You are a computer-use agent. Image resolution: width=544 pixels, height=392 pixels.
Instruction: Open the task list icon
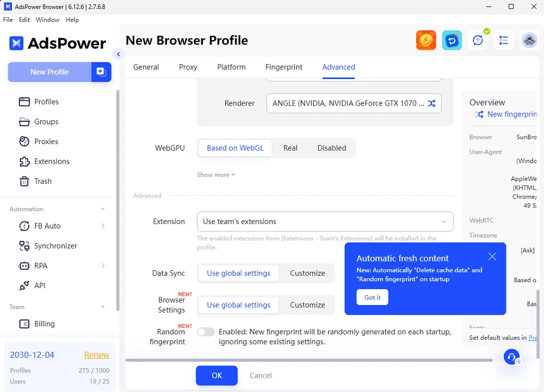[x=504, y=40]
